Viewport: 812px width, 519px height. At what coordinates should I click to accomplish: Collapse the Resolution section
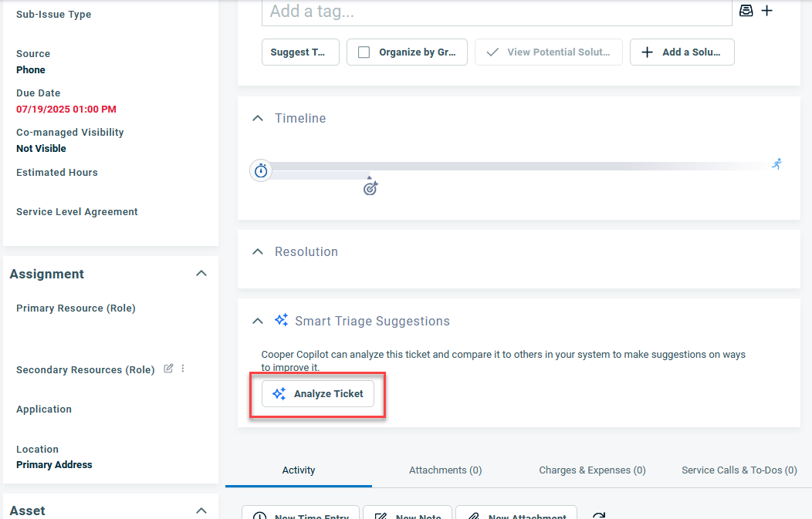tap(258, 251)
